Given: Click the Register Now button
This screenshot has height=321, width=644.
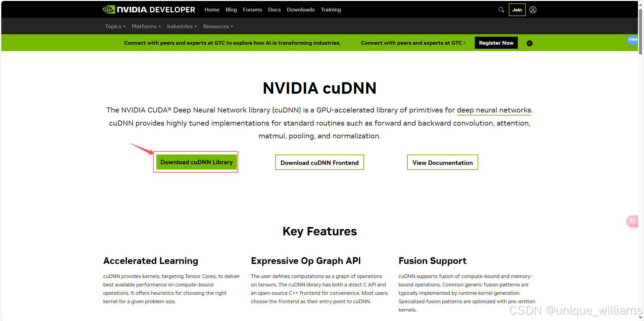Looking at the screenshot, I should 496,43.
